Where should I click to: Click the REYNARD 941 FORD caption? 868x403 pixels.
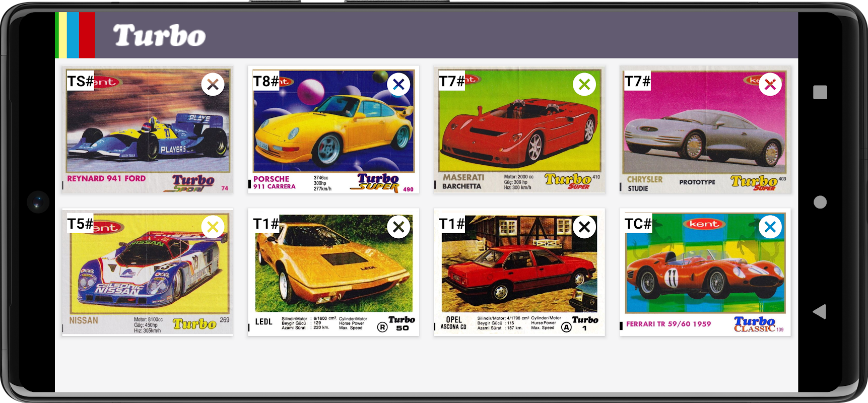pyautogui.click(x=106, y=178)
